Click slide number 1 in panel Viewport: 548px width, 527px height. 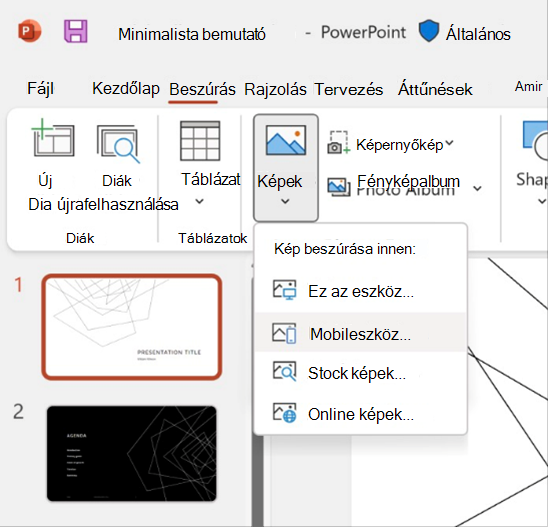(x=19, y=284)
